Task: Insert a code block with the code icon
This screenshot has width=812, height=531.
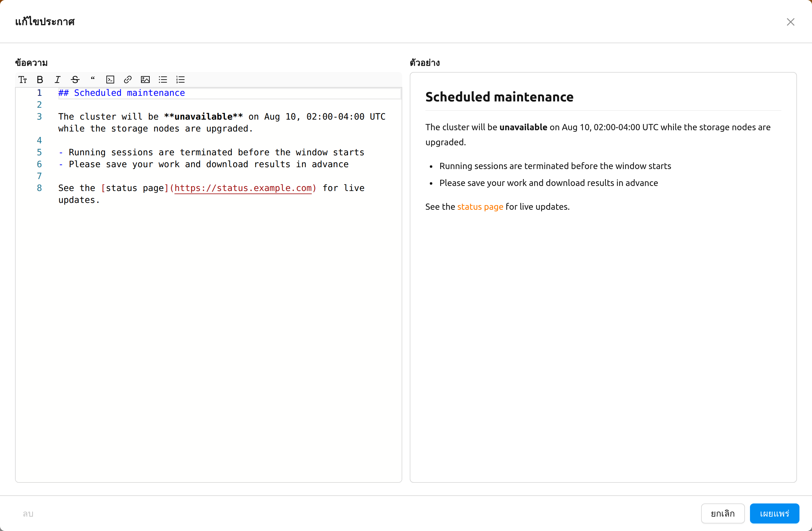Action: (110, 80)
